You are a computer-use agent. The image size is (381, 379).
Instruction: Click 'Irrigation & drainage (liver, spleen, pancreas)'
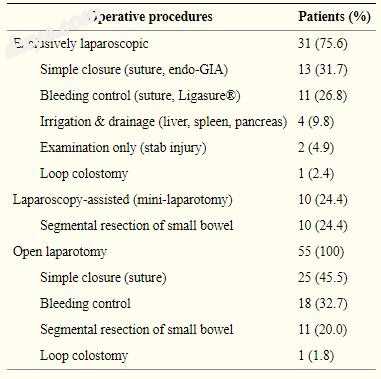163,122
